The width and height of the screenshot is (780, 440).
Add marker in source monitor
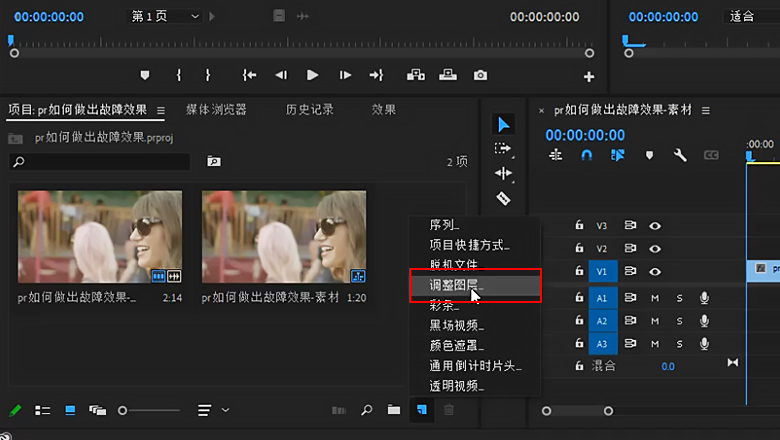point(145,75)
